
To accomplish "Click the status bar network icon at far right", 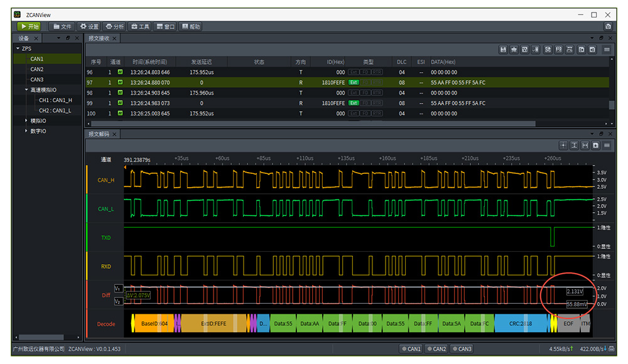I will (x=612, y=349).
